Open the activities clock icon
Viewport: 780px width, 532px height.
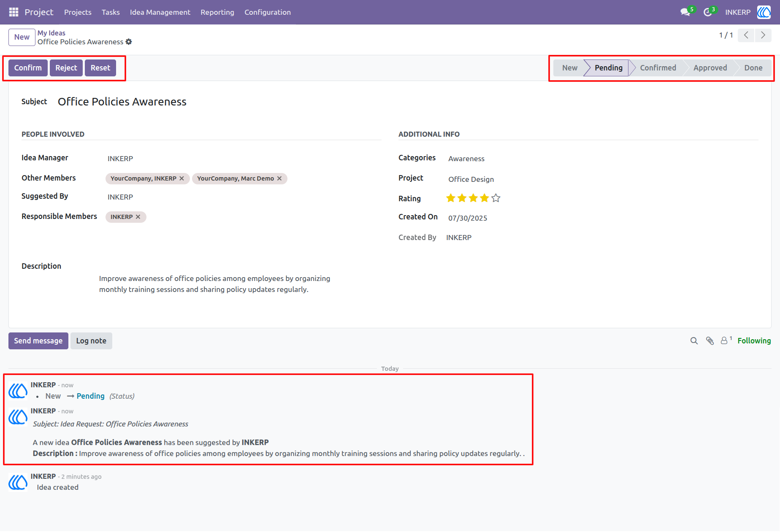pos(708,12)
